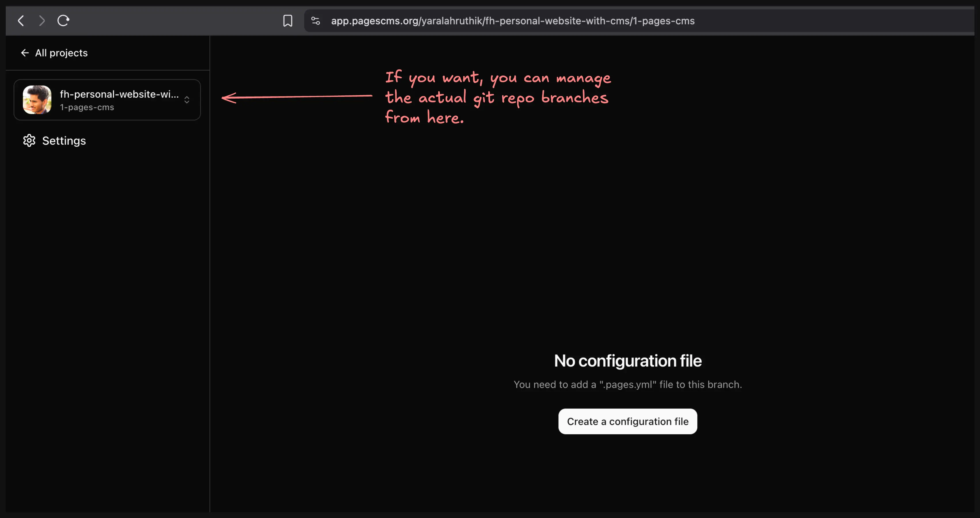Click the project thumbnail photo
This screenshot has width=980, height=518.
(37, 100)
